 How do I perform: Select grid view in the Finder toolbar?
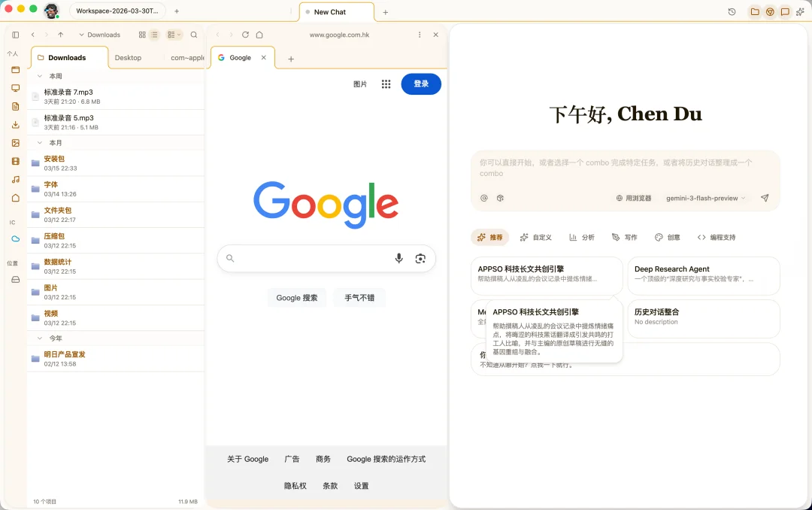click(x=142, y=35)
